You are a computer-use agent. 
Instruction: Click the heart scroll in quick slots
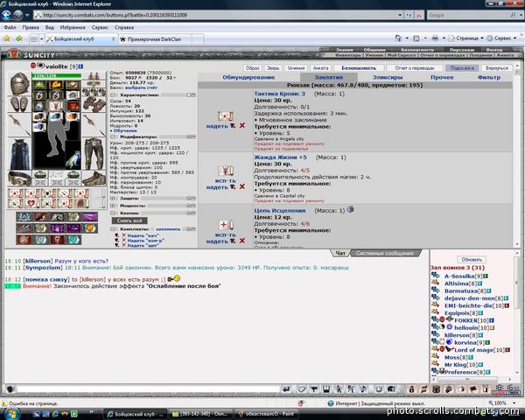pos(31,203)
